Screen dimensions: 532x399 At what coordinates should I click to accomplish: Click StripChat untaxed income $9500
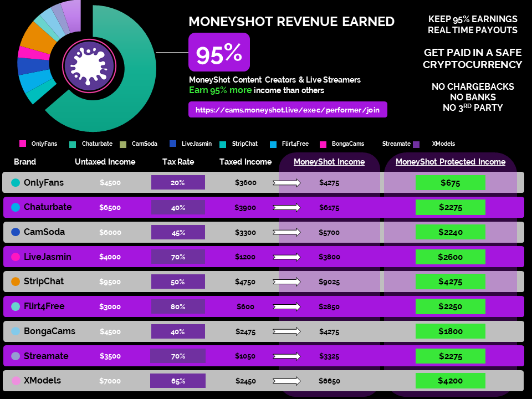click(x=110, y=282)
